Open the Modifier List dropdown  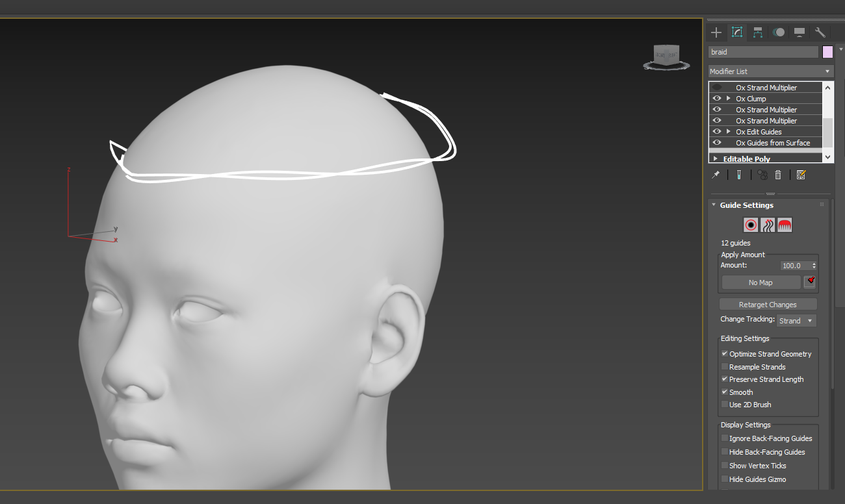(x=770, y=71)
